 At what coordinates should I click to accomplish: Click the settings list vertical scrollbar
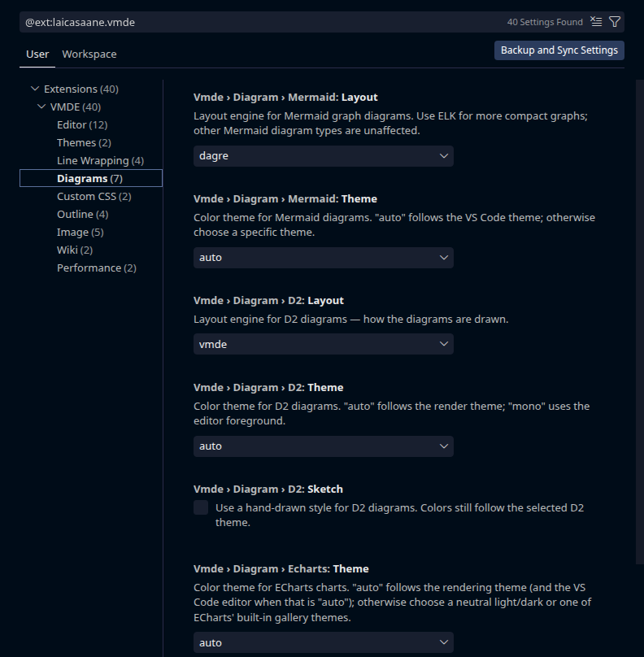click(x=639, y=322)
